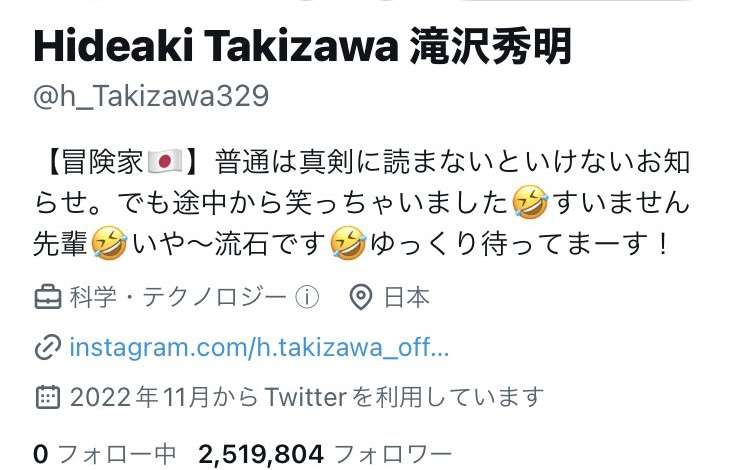Click the ゆっくり待ってまーす！ bio line

[x=519, y=243]
